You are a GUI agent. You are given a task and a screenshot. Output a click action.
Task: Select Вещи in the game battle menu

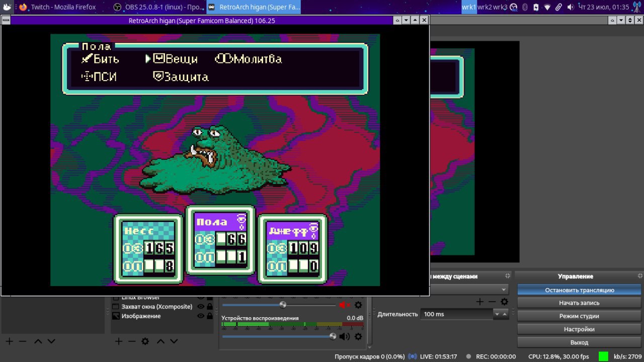click(175, 59)
